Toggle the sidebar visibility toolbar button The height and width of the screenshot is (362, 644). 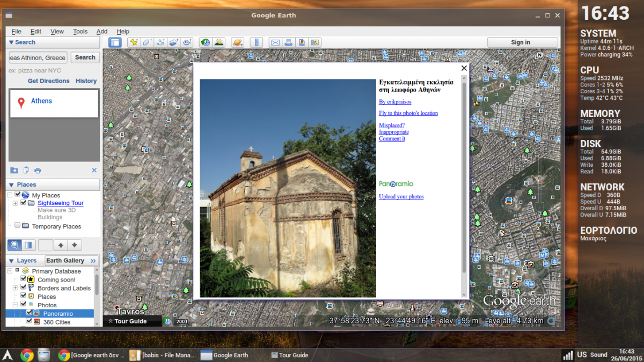[x=115, y=42]
